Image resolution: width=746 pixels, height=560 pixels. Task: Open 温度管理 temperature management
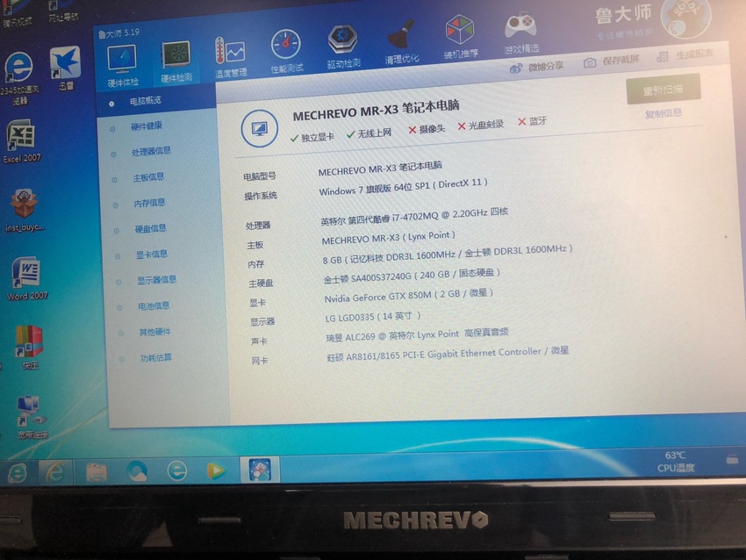(x=231, y=57)
